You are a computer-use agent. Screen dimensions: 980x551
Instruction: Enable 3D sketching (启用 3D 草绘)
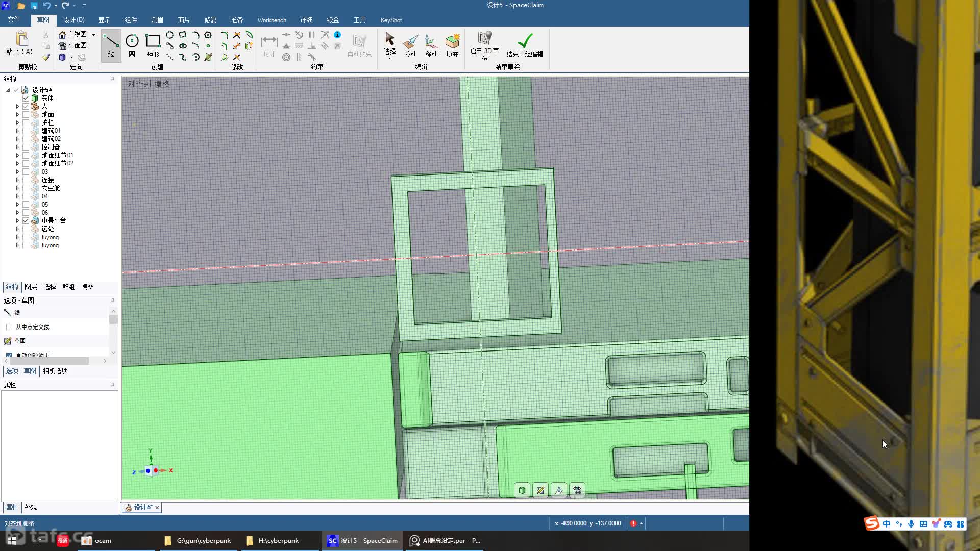point(484,45)
